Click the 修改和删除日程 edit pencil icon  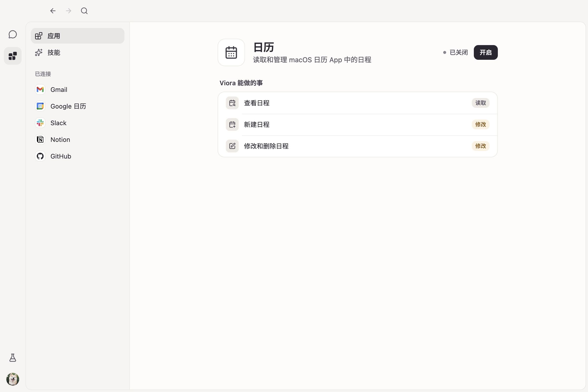(x=232, y=146)
